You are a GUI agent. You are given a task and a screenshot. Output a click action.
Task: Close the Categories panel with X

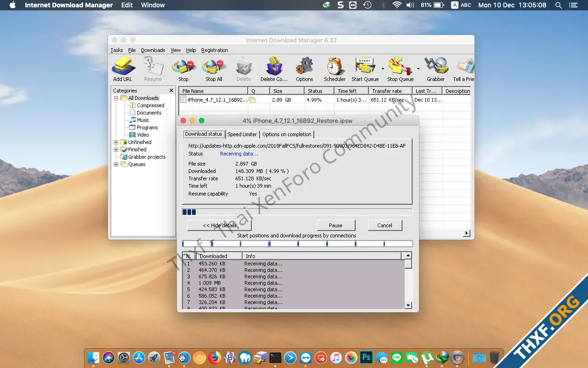click(171, 91)
